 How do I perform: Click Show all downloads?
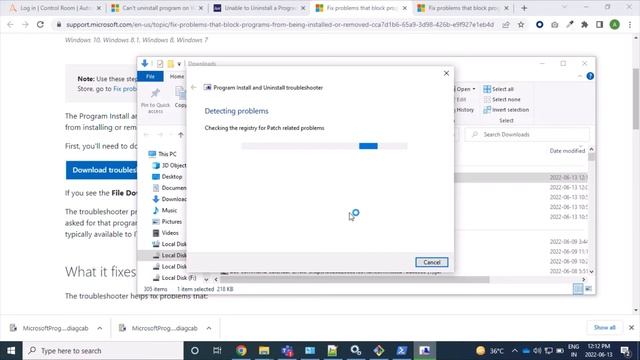(604, 327)
